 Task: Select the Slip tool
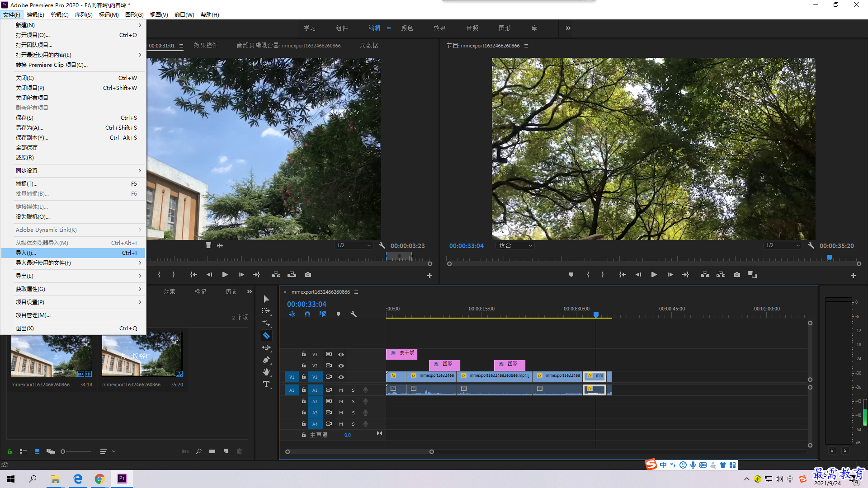coord(266,347)
